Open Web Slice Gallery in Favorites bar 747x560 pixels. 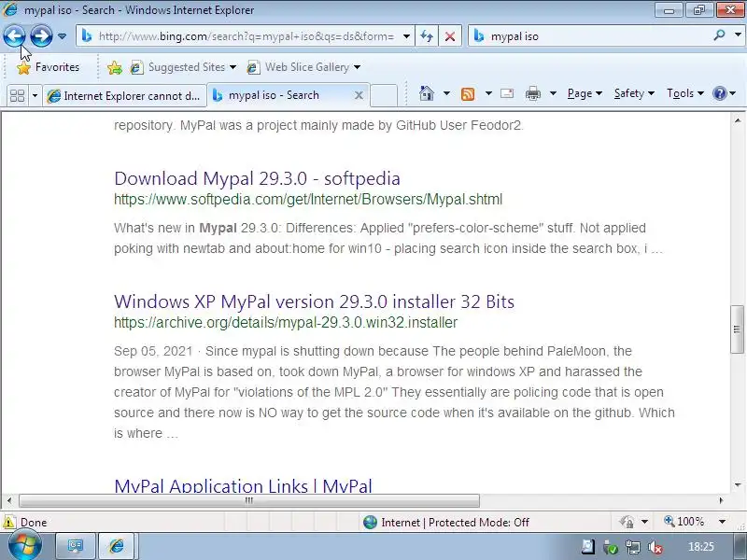click(303, 67)
